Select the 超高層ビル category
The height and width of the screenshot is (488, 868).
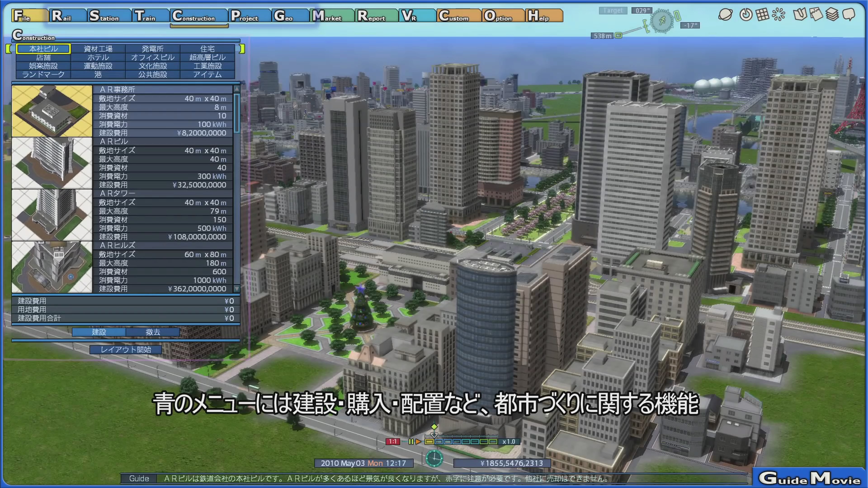click(x=207, y=58)
